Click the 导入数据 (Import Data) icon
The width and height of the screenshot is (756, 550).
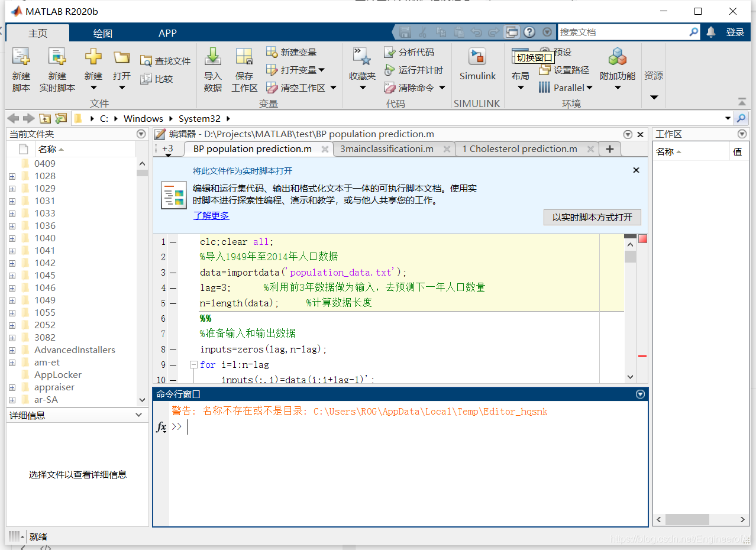click(x=212, y=57)
